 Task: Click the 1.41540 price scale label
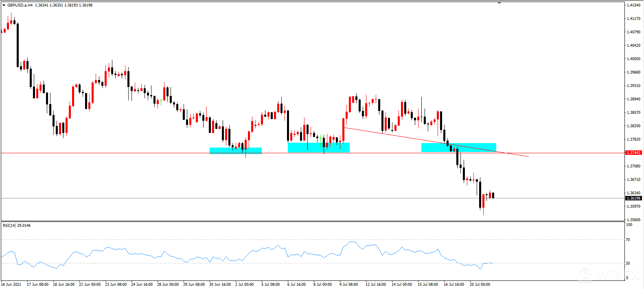tap(633, 5)
